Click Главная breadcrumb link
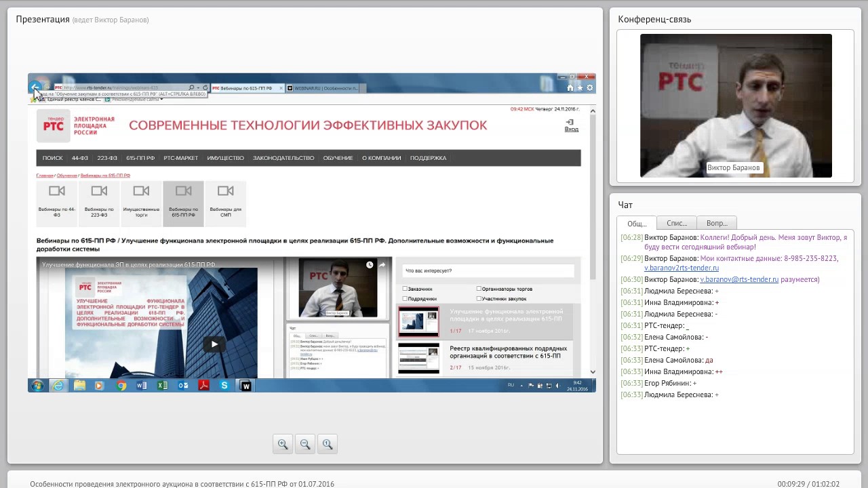The width and height of the screenshot is (868, 488). click(45, 176)
